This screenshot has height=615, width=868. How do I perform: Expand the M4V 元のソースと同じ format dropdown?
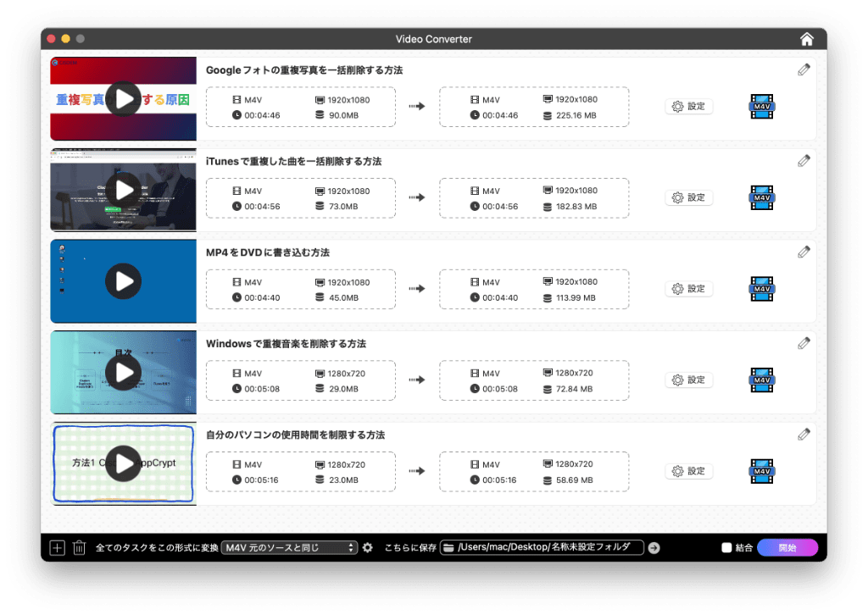coord(290,548)
